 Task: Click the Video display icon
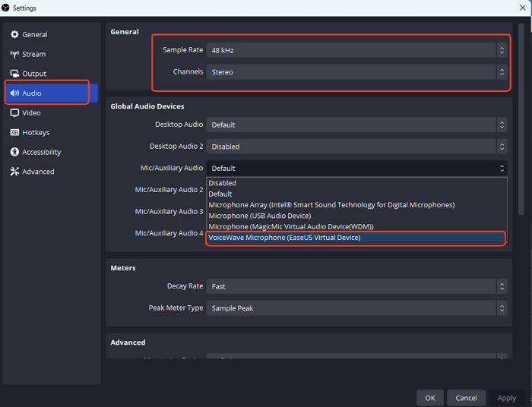click(14, 113)
